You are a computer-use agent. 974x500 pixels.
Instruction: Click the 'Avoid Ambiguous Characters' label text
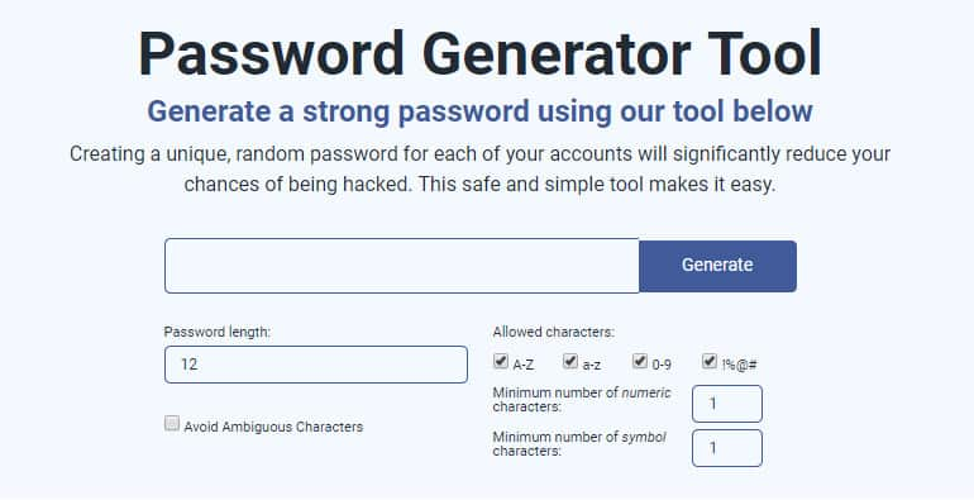click(x=273, y=427)
